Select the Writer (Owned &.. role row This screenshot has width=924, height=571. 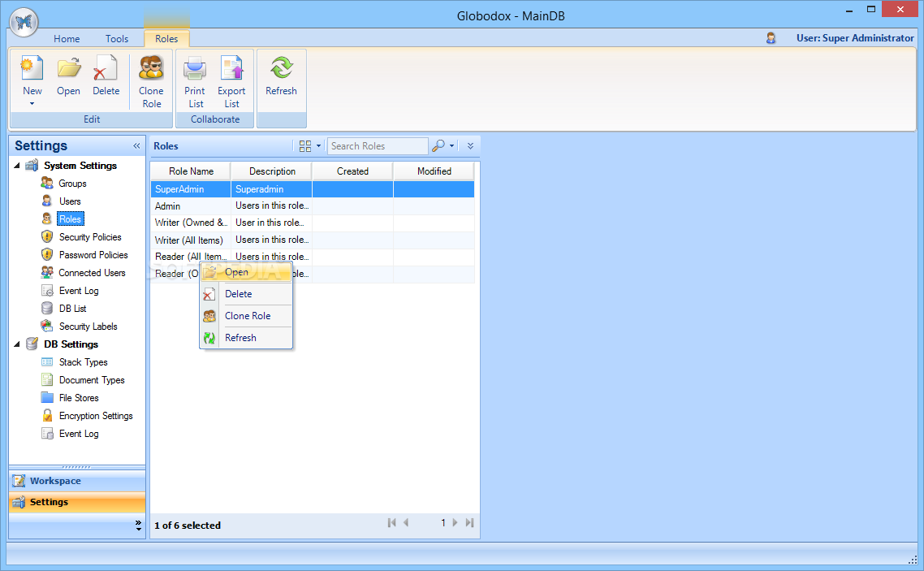point(313,223)
